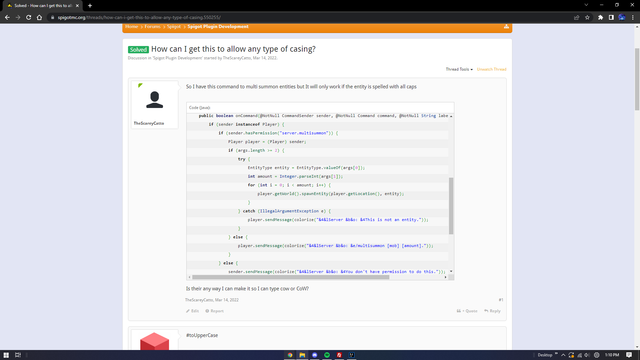Open the red app taskbar icon
Screen dimensions: 640x360
pos(339,355)
